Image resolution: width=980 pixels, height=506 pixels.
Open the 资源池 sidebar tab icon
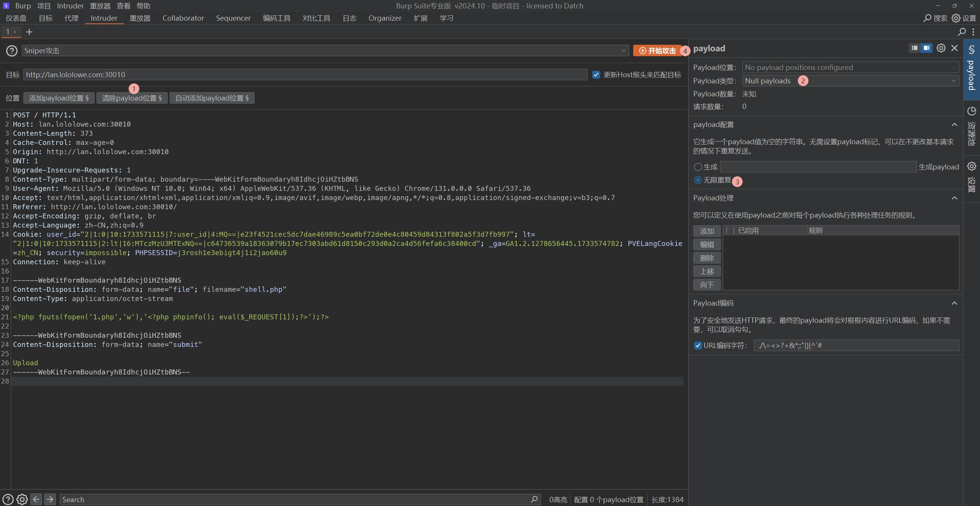point(971,111)
